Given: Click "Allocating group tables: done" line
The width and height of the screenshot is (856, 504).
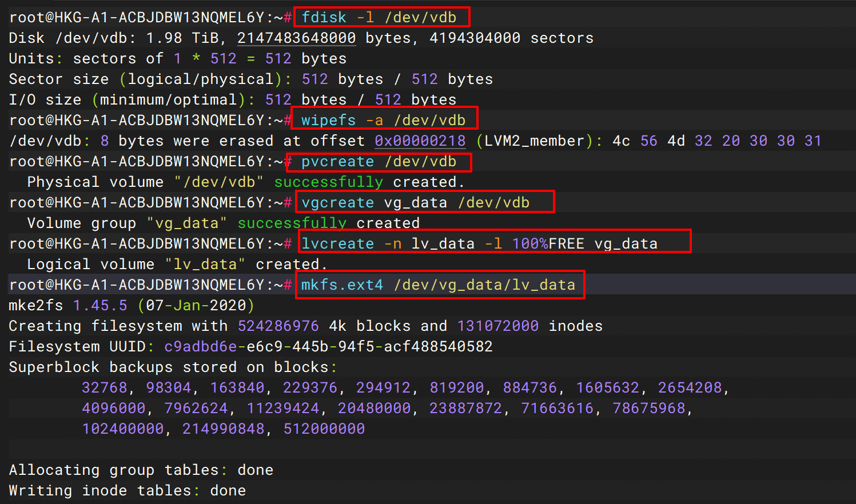Looking at the screenshot, I should tap(141, 470).
